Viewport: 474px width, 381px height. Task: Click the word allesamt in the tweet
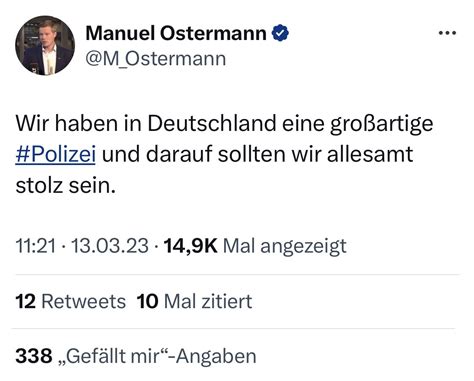[370, 154]
